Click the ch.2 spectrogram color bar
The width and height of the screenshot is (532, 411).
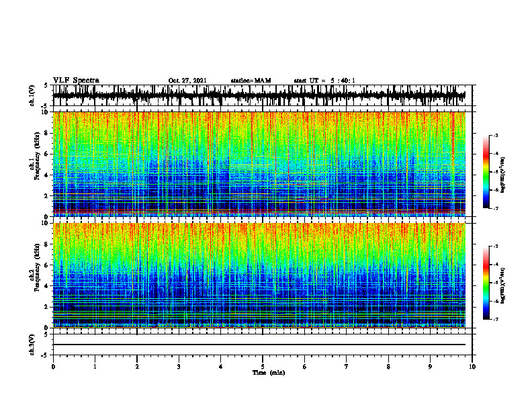point(486,283)
